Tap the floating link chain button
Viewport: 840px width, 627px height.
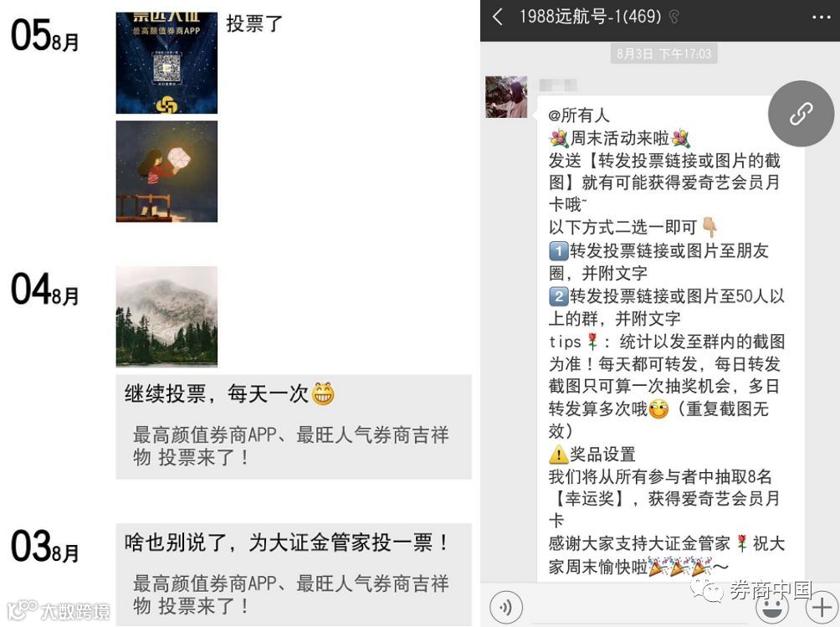(x=801, y=114)
